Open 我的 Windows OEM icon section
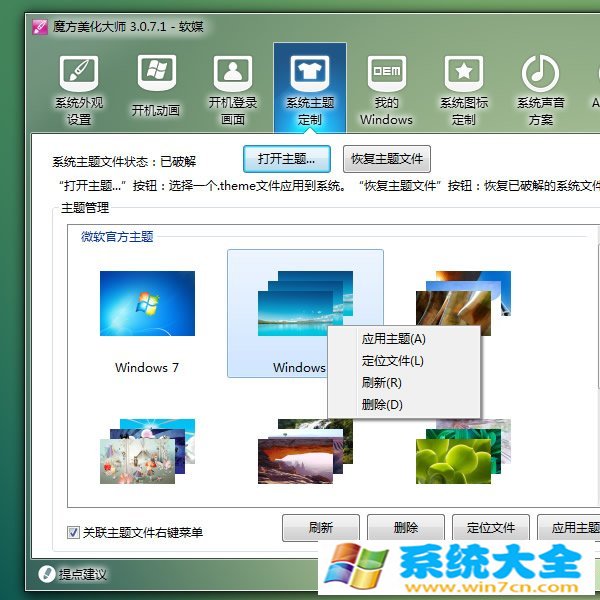This screenshot has height=600, width=600. click(x=386, y=90)
